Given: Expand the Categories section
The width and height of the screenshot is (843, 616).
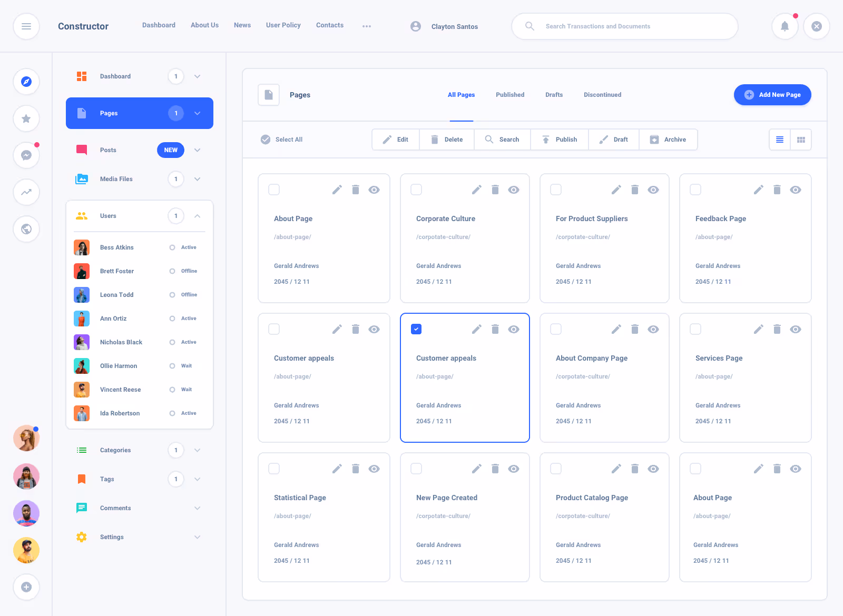Looking at the screenshot, I should click(197, 450).
